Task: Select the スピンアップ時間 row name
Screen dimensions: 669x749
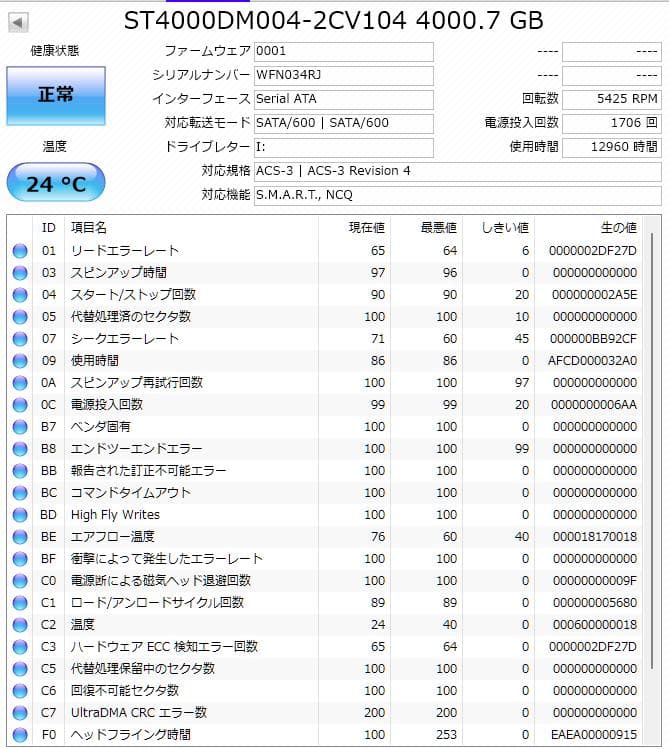Action: [x=119, y=273]
